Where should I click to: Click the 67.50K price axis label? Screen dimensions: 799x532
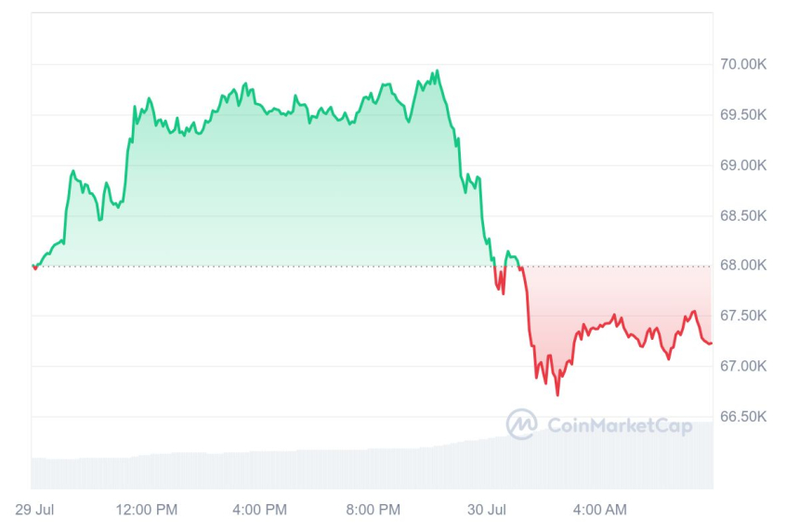(x=740, y=316)
